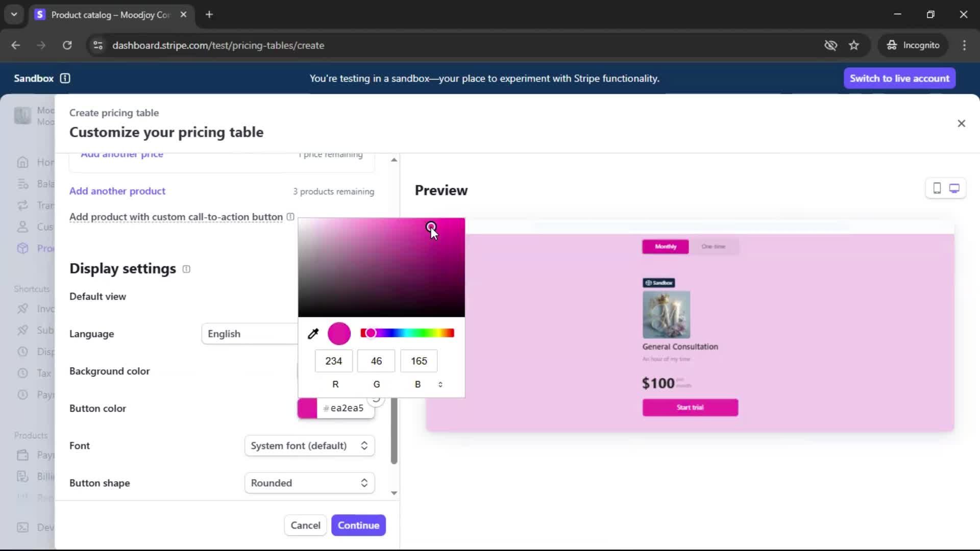
Task: Click info icon next to custom call-to-action
Action: 290,217
